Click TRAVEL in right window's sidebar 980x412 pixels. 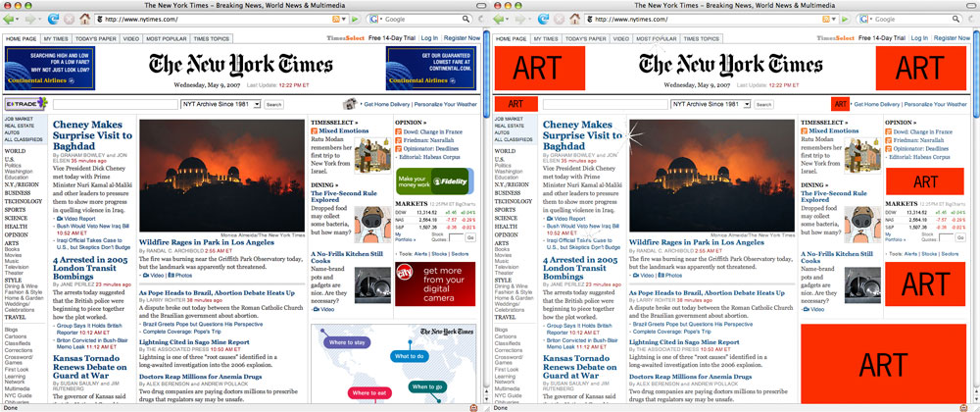point(505,317)
